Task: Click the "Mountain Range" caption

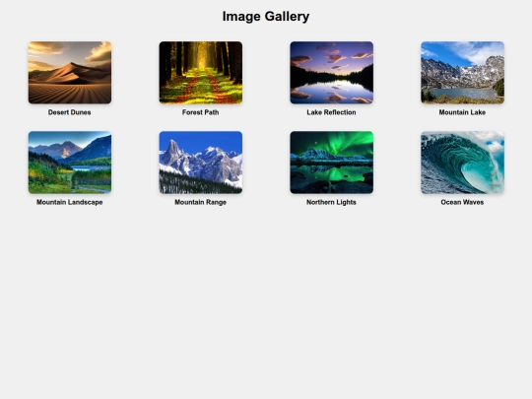Action: (201, 202)
